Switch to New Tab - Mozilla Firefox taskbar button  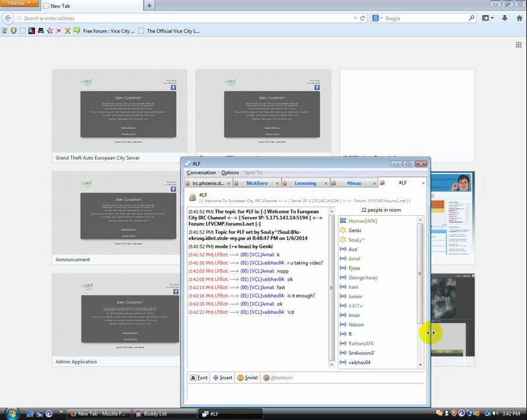pyautogui.click(x=98, y=414)
